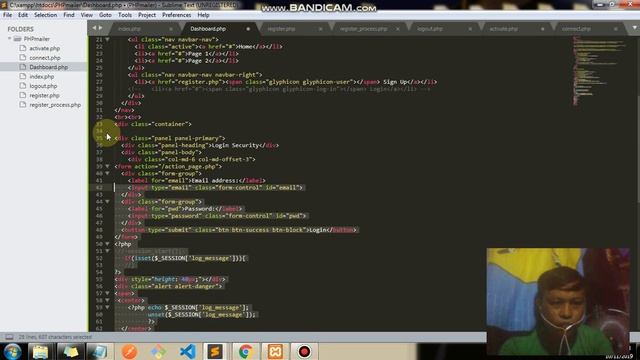Fold the form block at line 39
Image resolution: width=640 pixels, height=360 pixels.
click(x=107, y=167)
